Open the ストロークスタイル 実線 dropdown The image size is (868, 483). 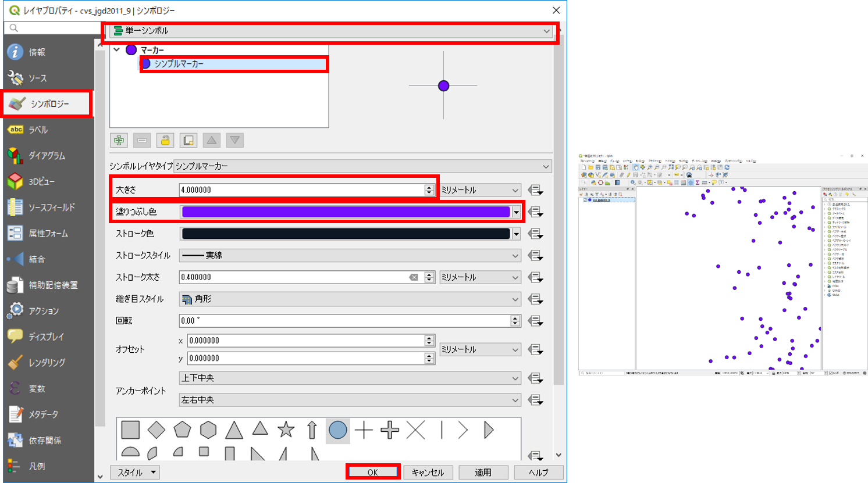350,256
